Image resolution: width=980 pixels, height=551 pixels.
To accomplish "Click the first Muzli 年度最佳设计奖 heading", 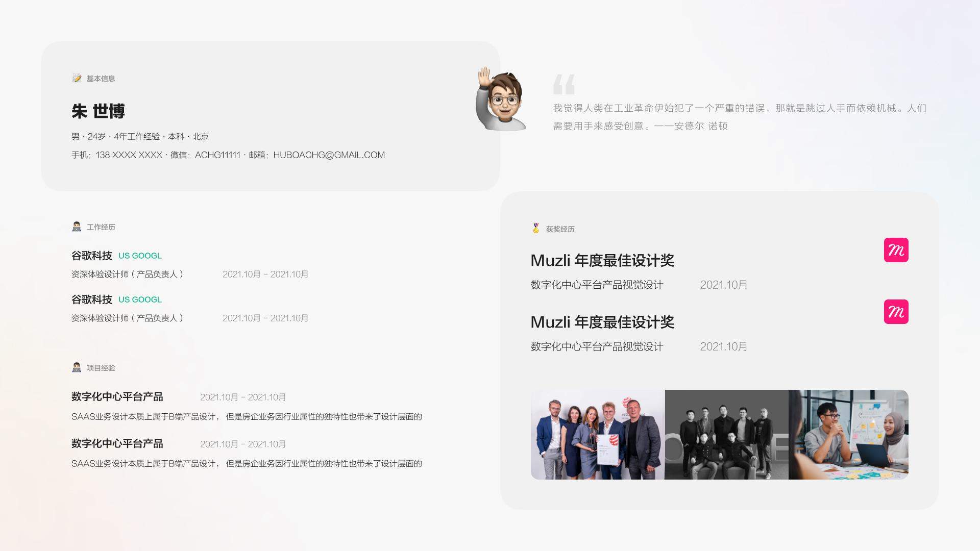I will [x=602, y=260].
